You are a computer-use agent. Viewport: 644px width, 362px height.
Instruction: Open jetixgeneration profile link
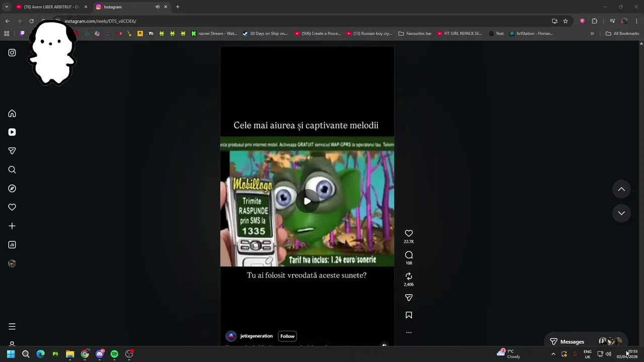click(257, 336)
